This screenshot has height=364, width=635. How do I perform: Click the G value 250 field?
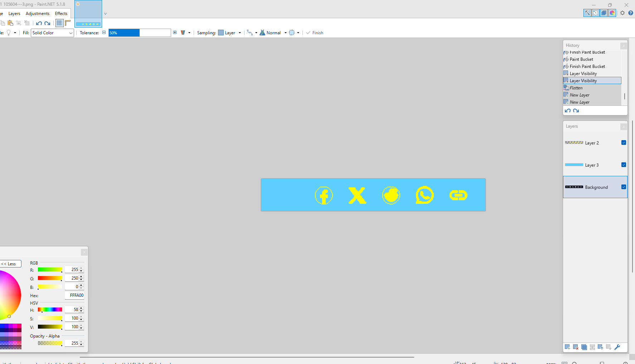coord(72,278)
